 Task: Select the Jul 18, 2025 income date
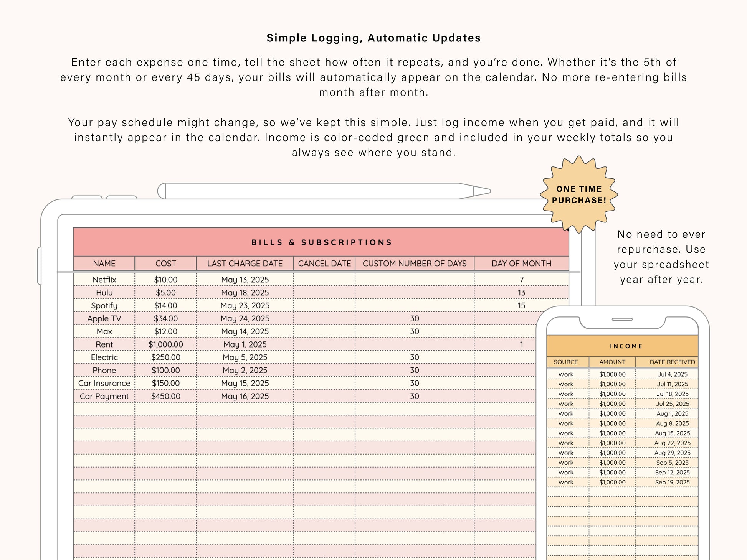(x=667, y=394)
